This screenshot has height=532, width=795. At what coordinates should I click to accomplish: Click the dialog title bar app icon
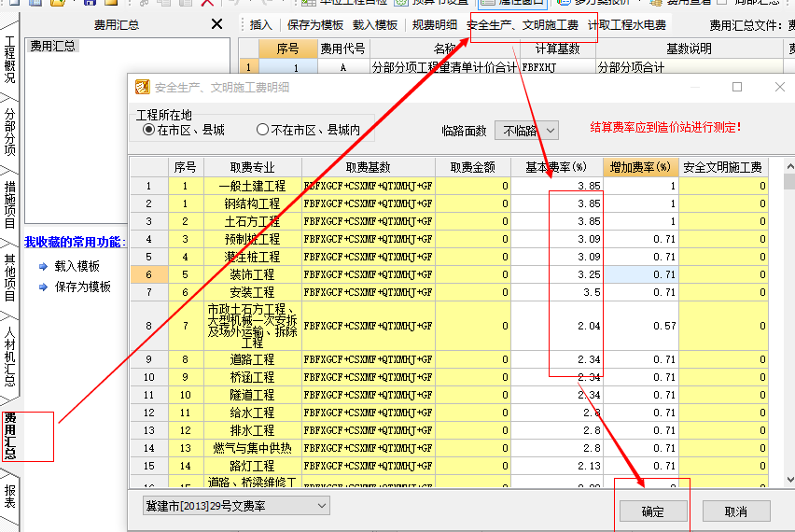click(x=143, y=87)
